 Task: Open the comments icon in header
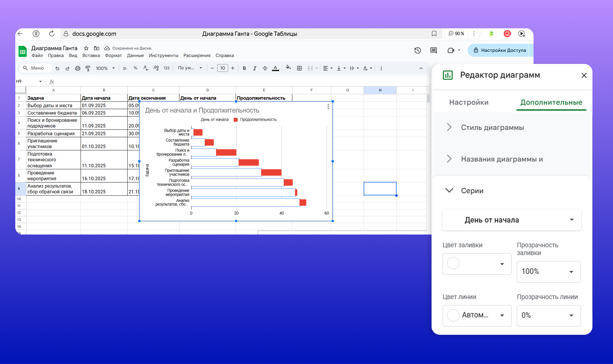point(433,50)
